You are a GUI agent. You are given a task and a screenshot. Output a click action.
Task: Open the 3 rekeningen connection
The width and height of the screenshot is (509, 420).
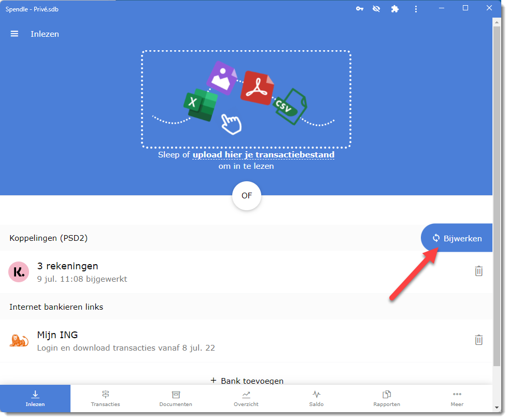click(x=246, y=272)
